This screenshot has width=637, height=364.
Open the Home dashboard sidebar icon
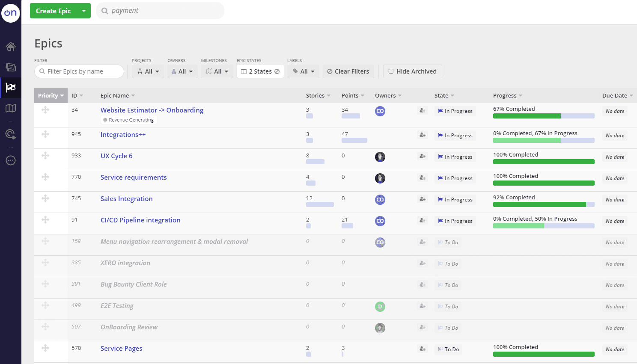click(x=11, y=47)
